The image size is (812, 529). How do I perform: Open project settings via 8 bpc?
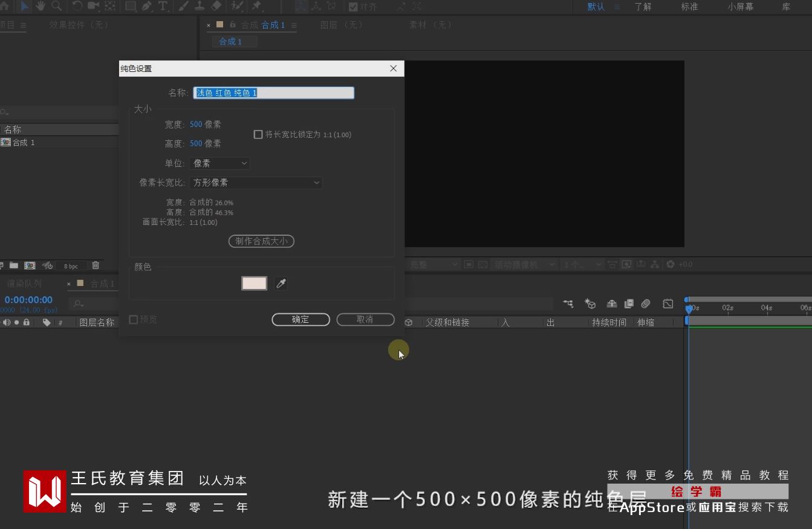(x=71, y=266)
